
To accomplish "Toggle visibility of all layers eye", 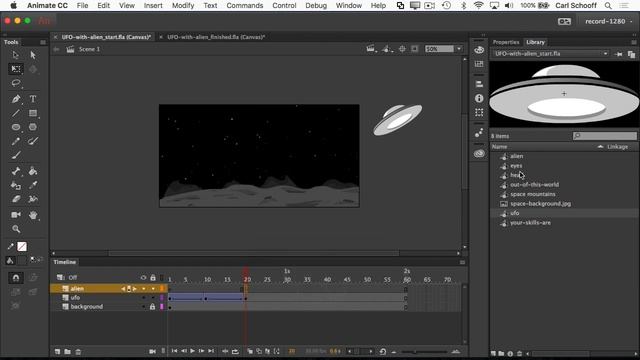I will pyautogui.click(x=143, y=278).
